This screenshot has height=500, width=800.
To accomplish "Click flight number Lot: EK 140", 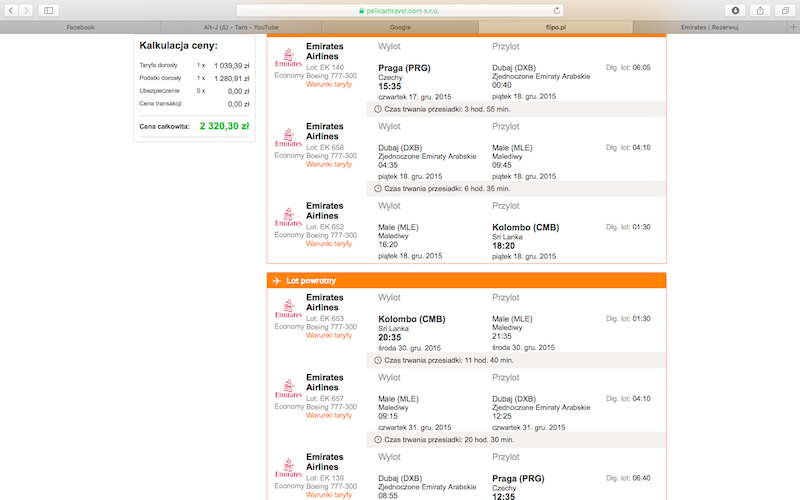I will pyautogui.click(x=325, y=67).
